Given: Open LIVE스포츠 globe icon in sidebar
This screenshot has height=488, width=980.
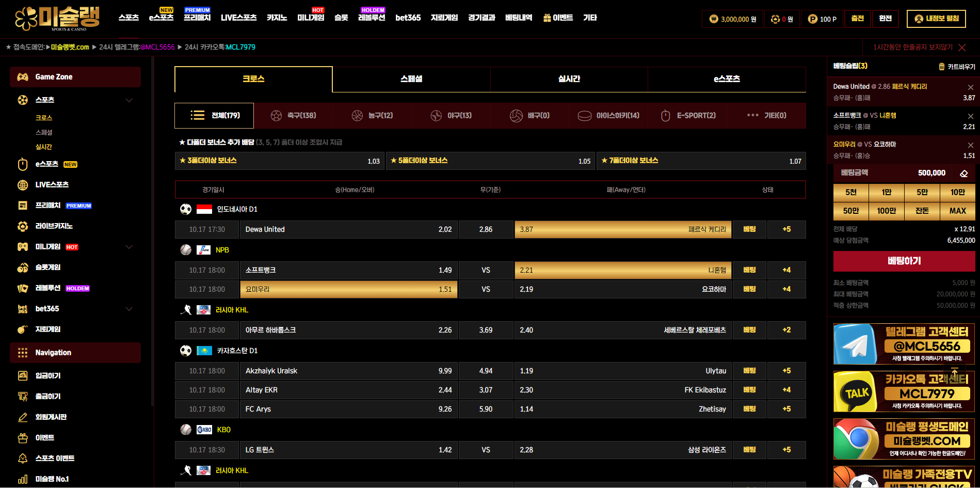Looking at the screenshot, I should pyautogui.click(x=23, y=185).
